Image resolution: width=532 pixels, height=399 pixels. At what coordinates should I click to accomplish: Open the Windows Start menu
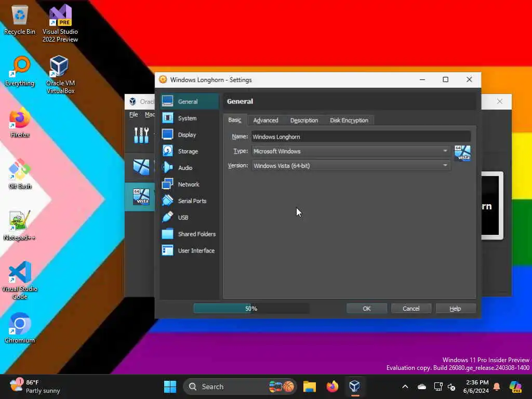pyautogui.click(x=170, y=387)
